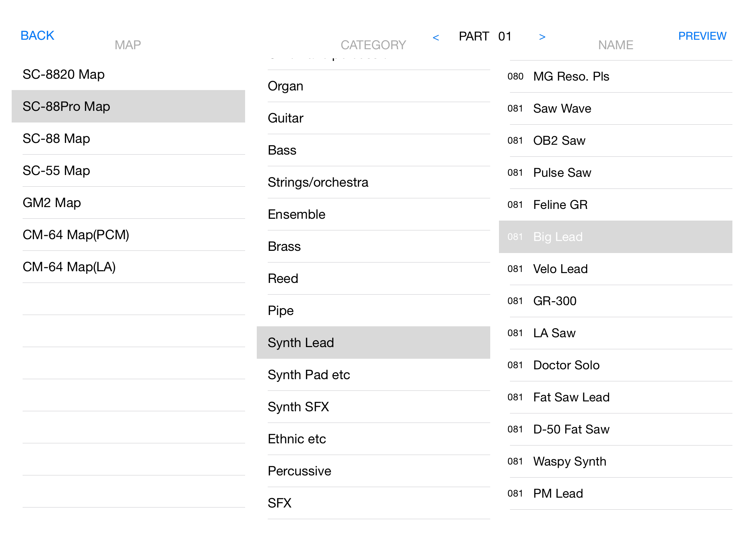
Task: Tap the BACK button
Action: coord(37,36)
